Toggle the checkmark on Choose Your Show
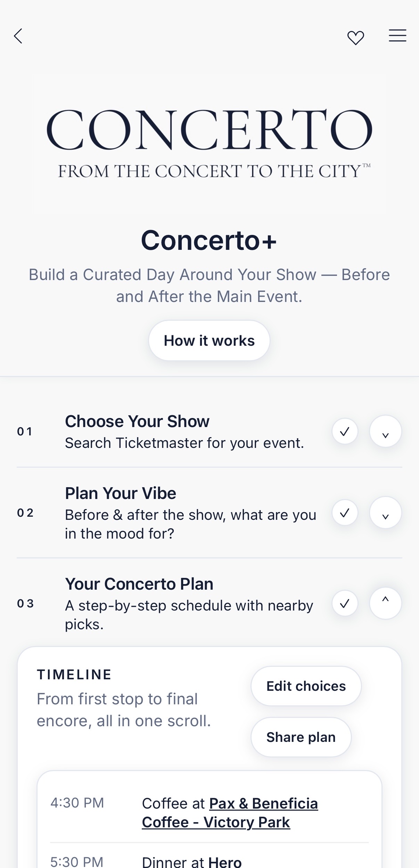419x868 pixels. pos(345,431)
